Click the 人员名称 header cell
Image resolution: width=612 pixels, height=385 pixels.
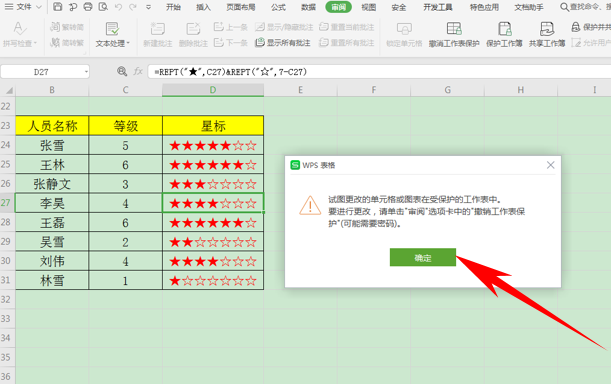[52, 126]
